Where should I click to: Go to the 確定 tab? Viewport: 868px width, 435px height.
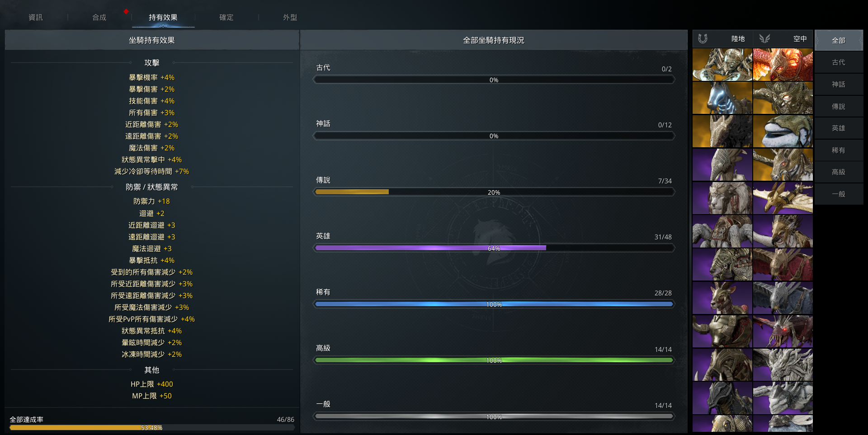coord(226,17)
